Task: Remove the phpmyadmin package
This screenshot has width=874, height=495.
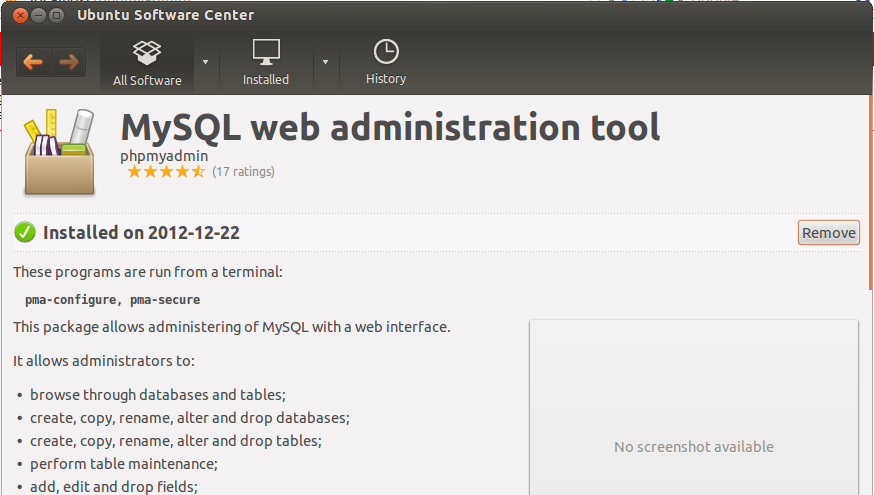Action: 828,232
